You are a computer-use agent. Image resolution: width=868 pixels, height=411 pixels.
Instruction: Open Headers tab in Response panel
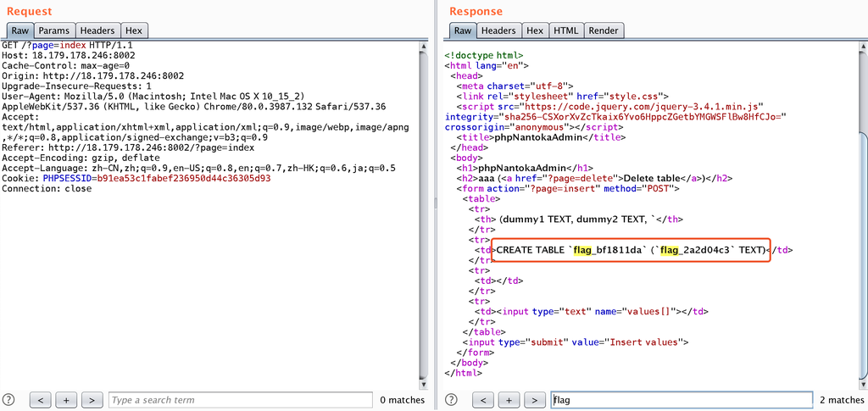click(498, 31)
